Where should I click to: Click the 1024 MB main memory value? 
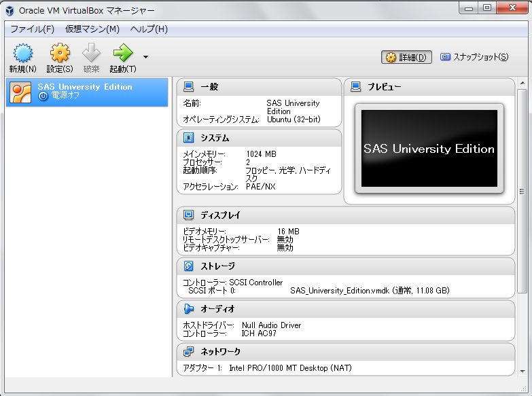click(x=262, y=154)
